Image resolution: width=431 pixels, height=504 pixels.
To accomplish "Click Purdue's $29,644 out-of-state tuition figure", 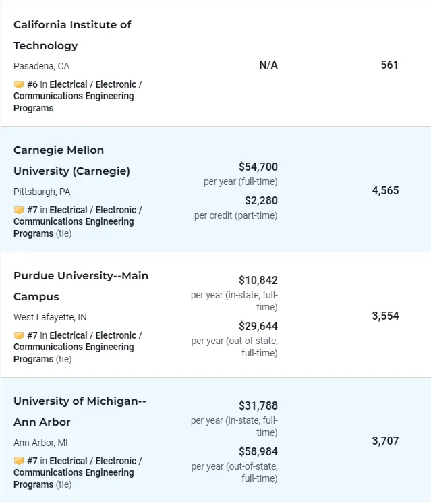I will coord(258,326).
